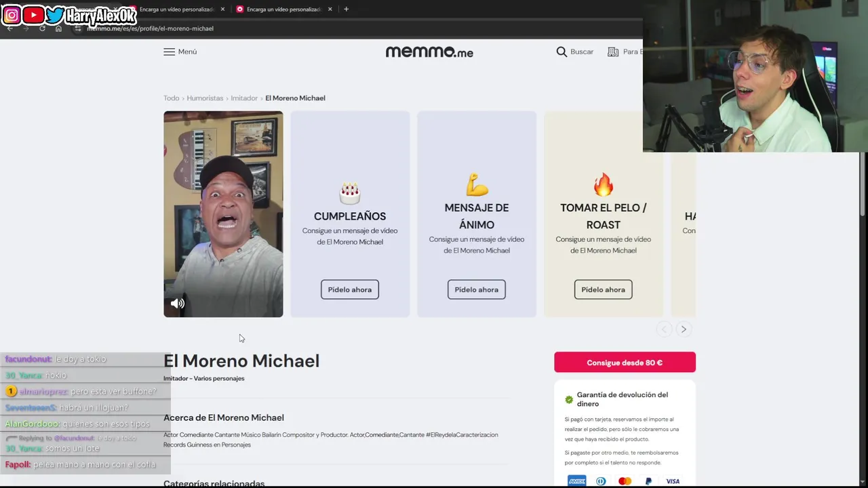Click the flexed arm emoji

pyautogui.click(x=477, y=184)
